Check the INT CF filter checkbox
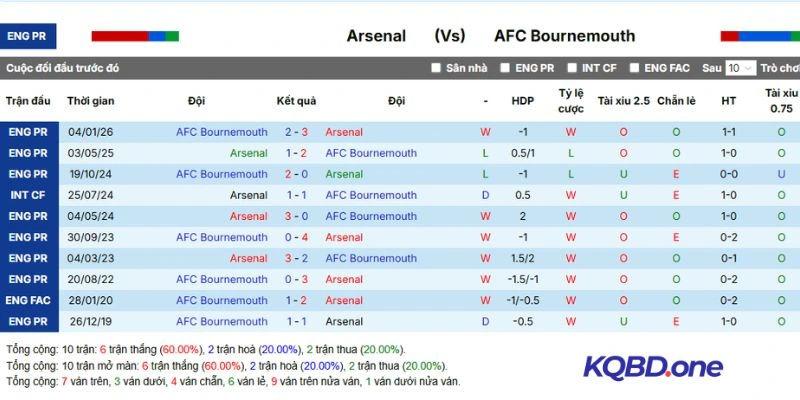800x400 pixels. coord(571,68)
